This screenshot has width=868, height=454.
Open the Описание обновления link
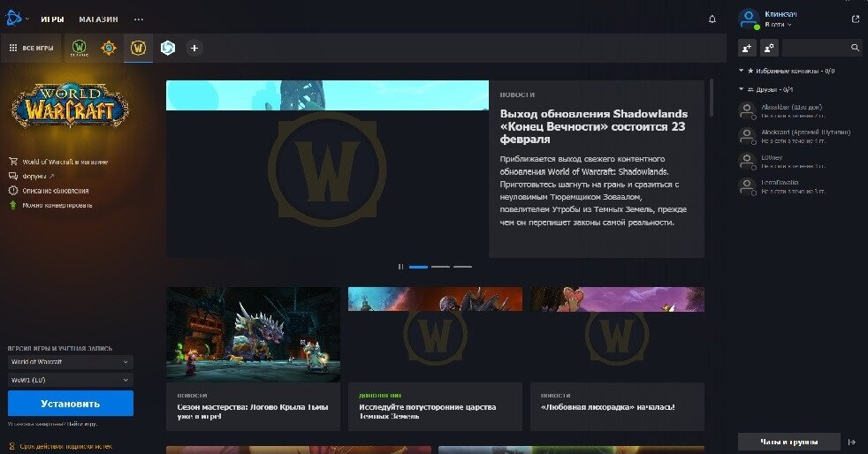tap(56, 191)
